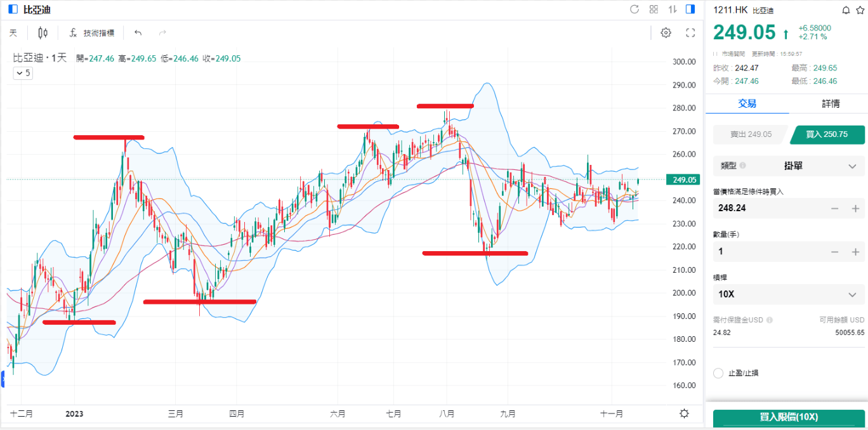
Task: Choose the 賣出 249.05 sell option
Action: 751,134
